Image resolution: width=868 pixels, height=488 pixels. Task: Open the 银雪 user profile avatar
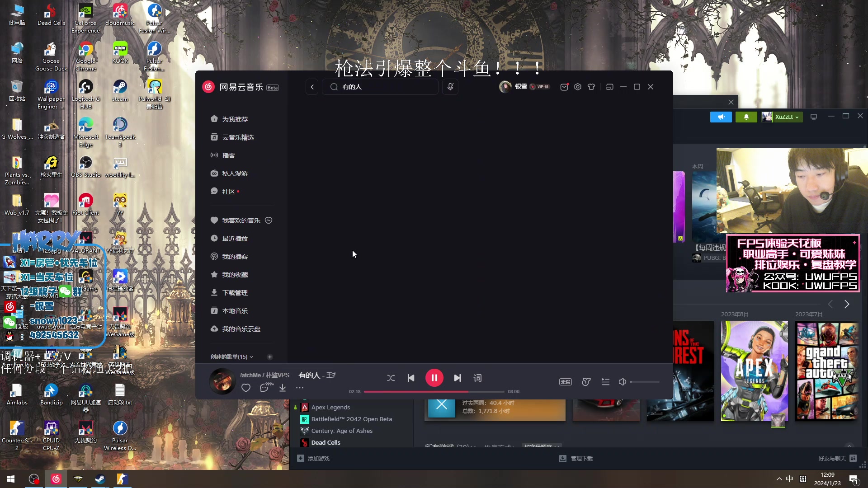pos(505,87)
